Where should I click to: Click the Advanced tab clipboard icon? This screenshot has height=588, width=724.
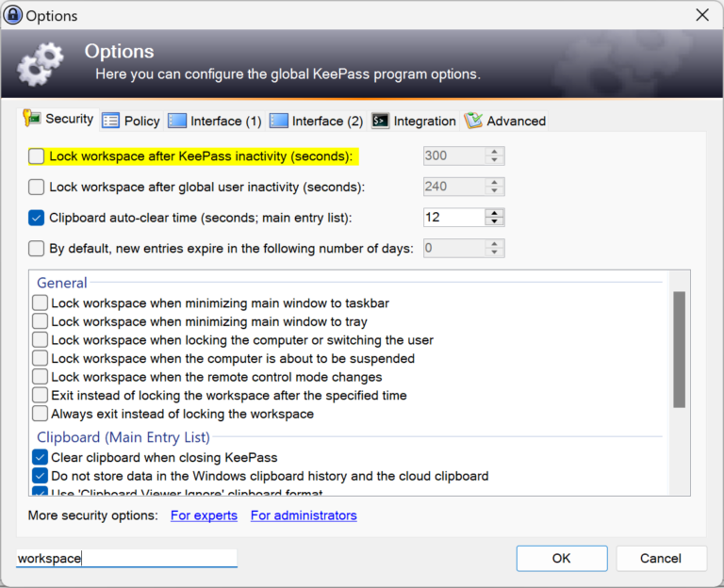coord(473,121)
